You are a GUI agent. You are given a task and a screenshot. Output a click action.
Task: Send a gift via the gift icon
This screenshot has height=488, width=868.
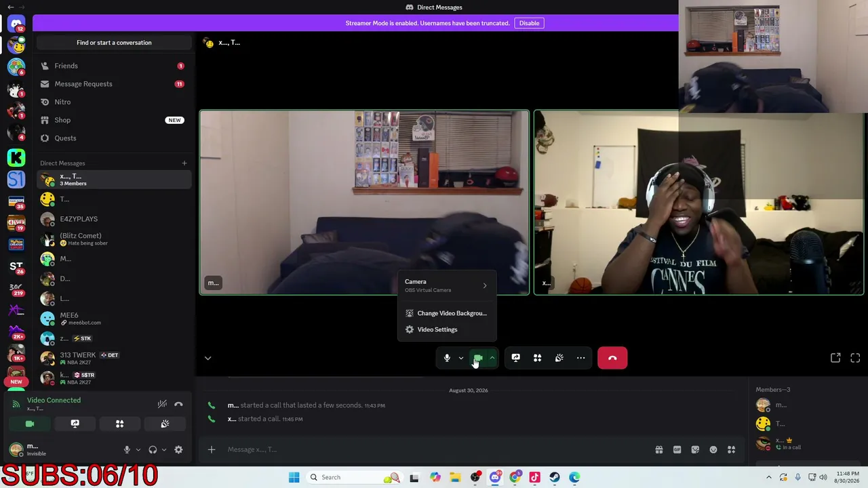[x=658, y=449]
